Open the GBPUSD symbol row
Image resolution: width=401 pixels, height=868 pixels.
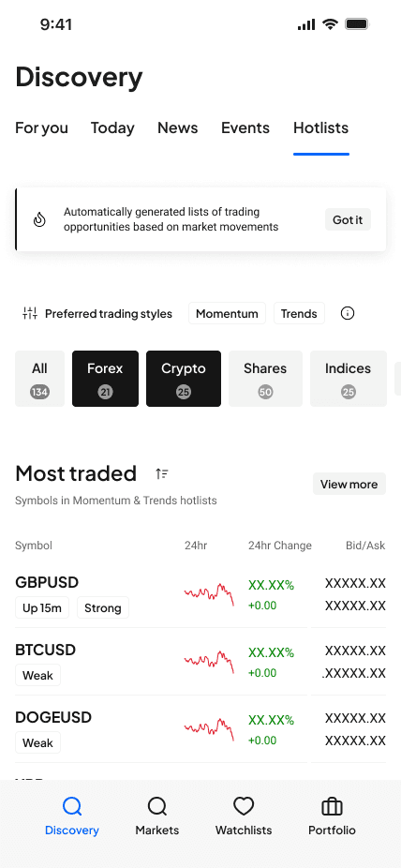[200, 594]
